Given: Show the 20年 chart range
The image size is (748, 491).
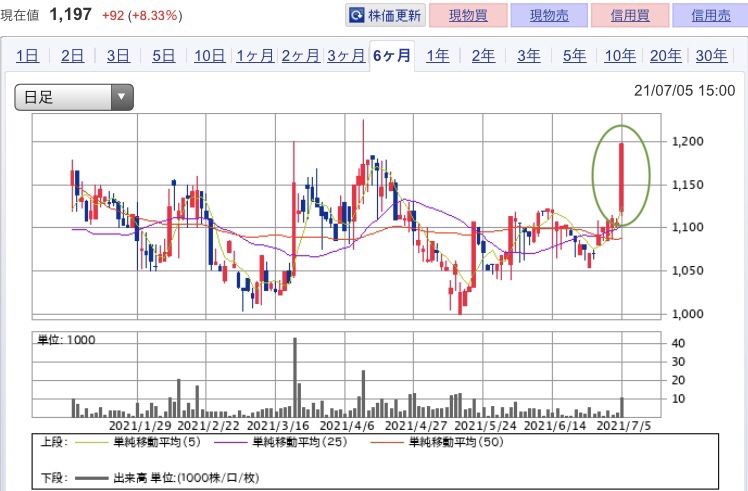Looking at the screenshot, I should (665, 56).
